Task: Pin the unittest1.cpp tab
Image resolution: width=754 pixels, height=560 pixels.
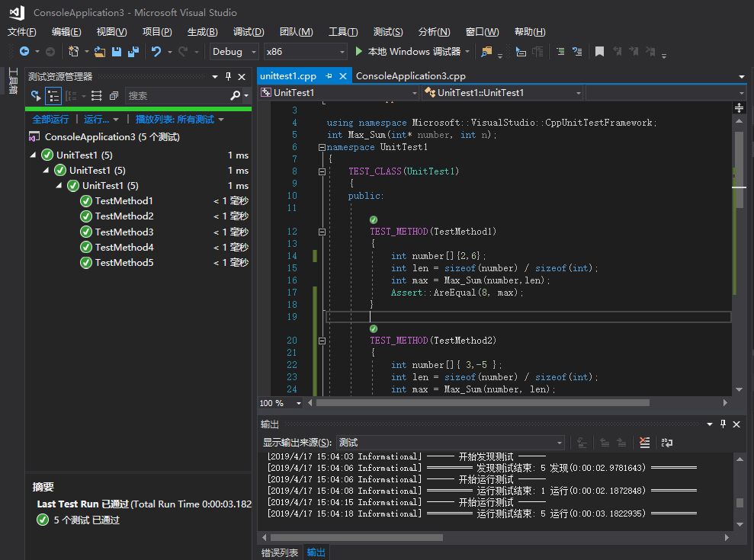Action: (x=329, y=76)
